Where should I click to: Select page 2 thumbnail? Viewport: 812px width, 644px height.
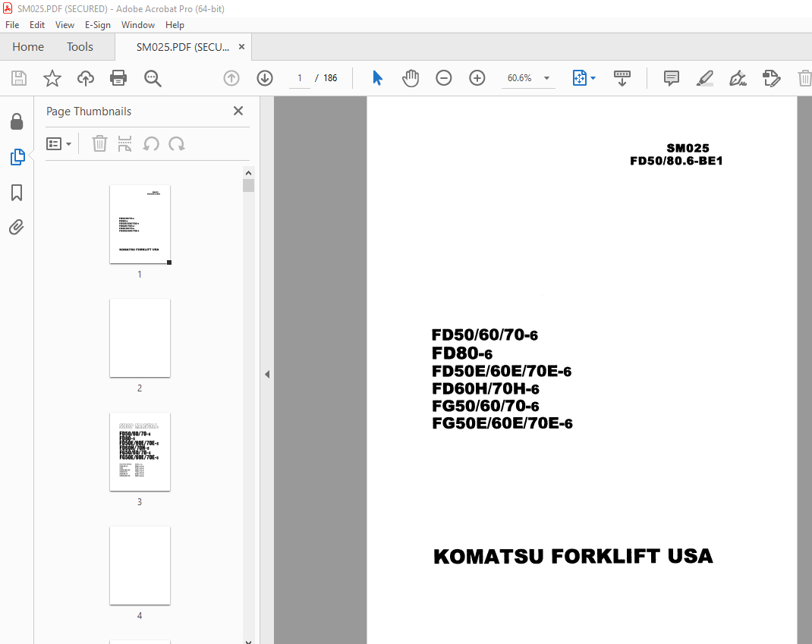(x=140, y=338)
